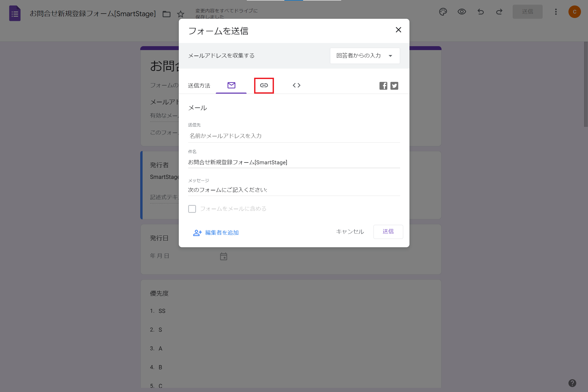Image resolution: width=588 pixels, height=392 pixels.
Task: Click the top-bar 送信 button
Action: (528, 12)
